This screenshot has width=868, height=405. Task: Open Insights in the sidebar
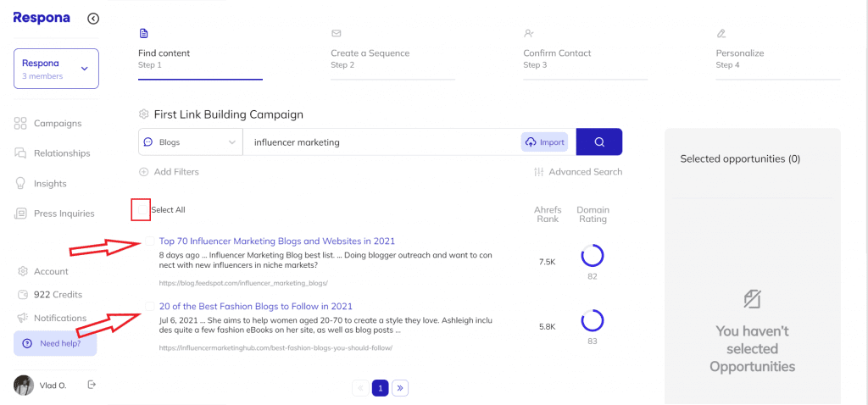[x=50, y=184]
